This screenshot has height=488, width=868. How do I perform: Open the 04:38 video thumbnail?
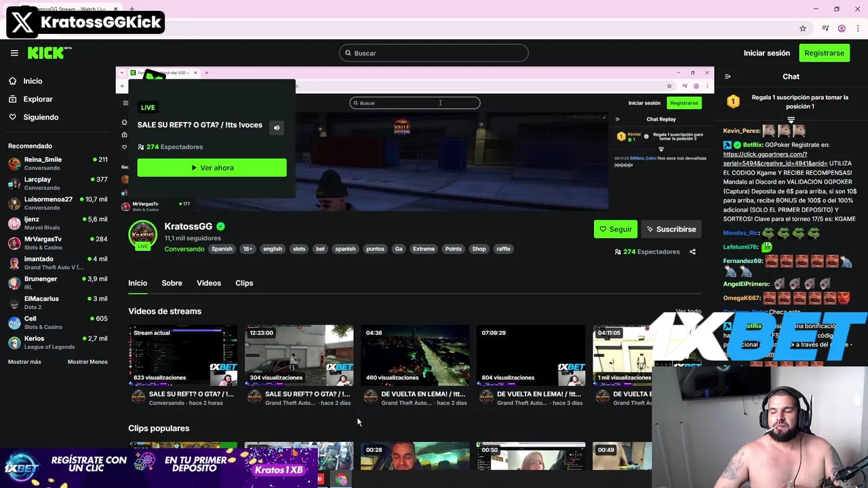pos(415,355)
